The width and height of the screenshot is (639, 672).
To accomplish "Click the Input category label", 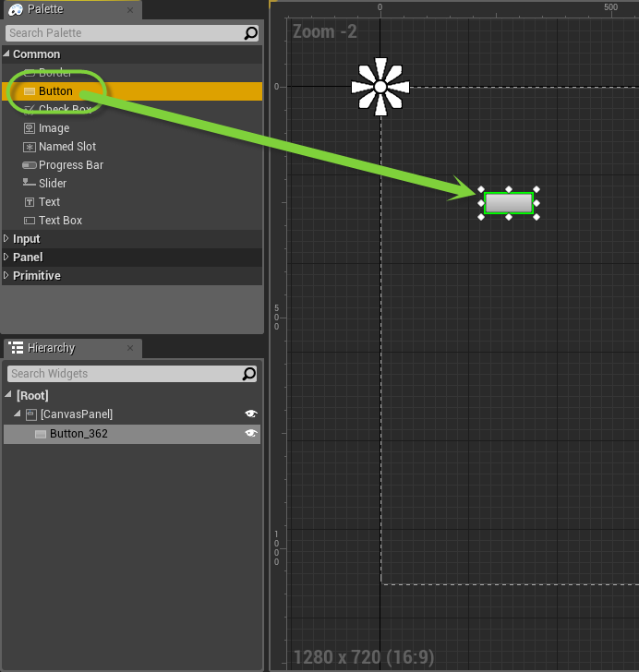I will pos(27,239).
